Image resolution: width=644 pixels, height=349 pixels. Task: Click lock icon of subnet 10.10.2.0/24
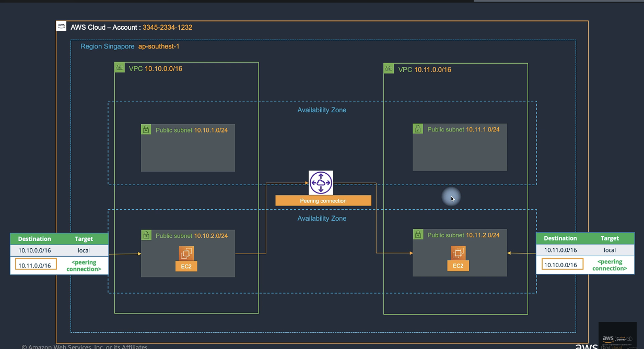146,235
